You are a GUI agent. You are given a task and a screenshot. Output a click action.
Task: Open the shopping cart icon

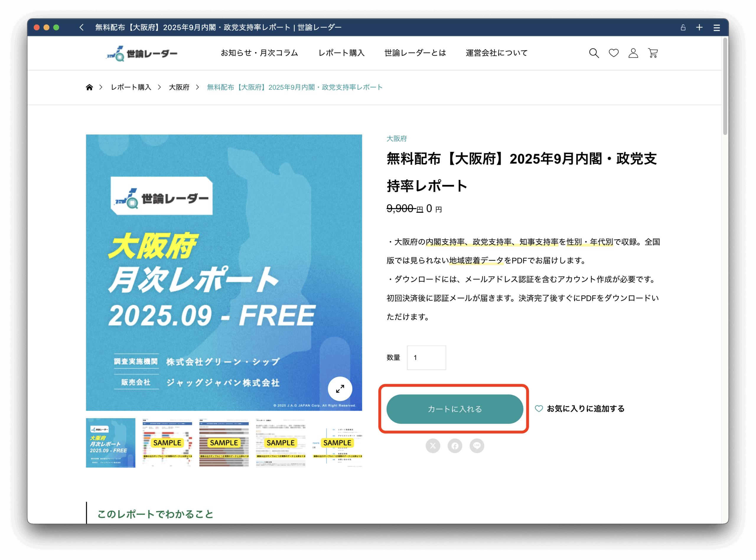pos(653,53)
